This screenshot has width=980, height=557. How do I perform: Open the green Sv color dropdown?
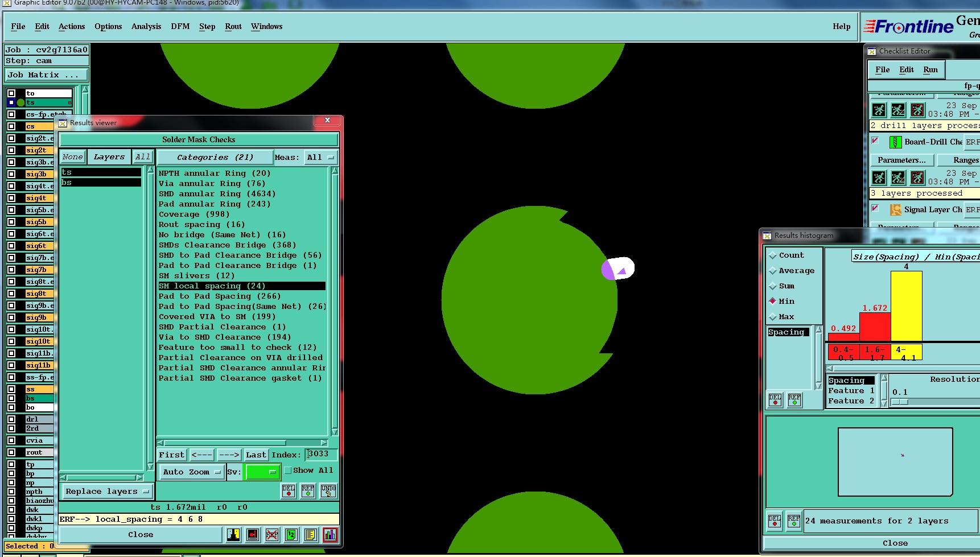coord(262,472)
